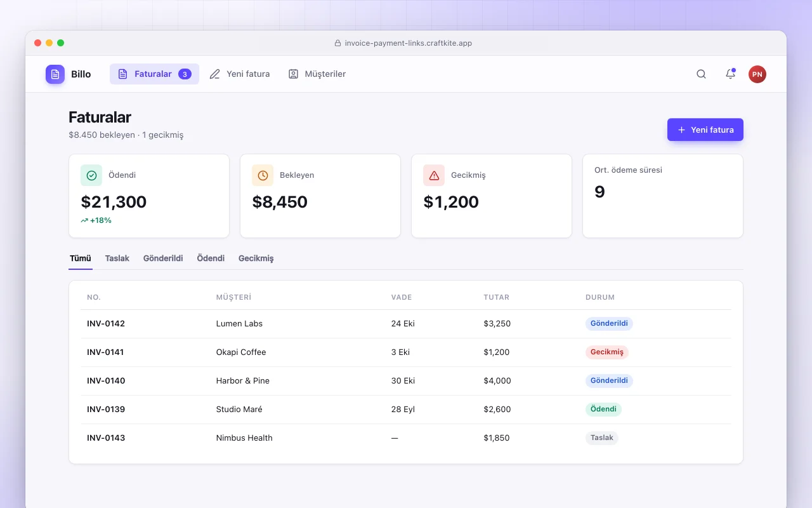Switch to the Gönderildi tab

[x=163, y=258]
